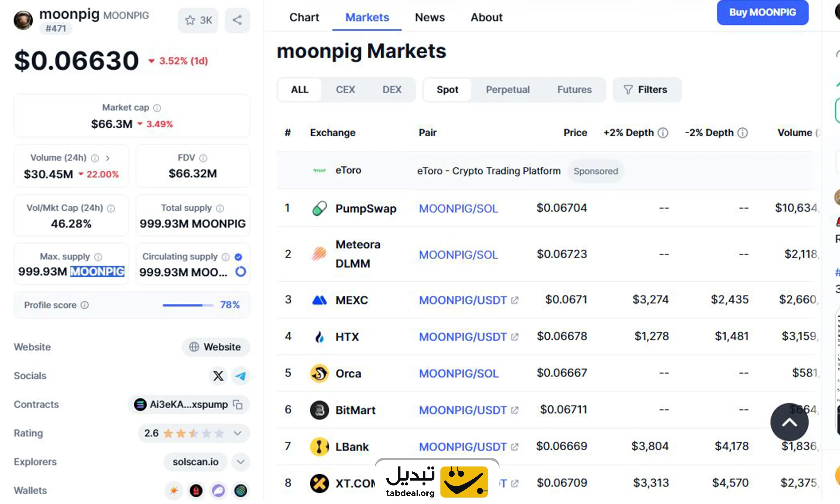This screenshot has width=840, height=504.
Task: Click the HTX exchange logo
Action: click(319, 337)
